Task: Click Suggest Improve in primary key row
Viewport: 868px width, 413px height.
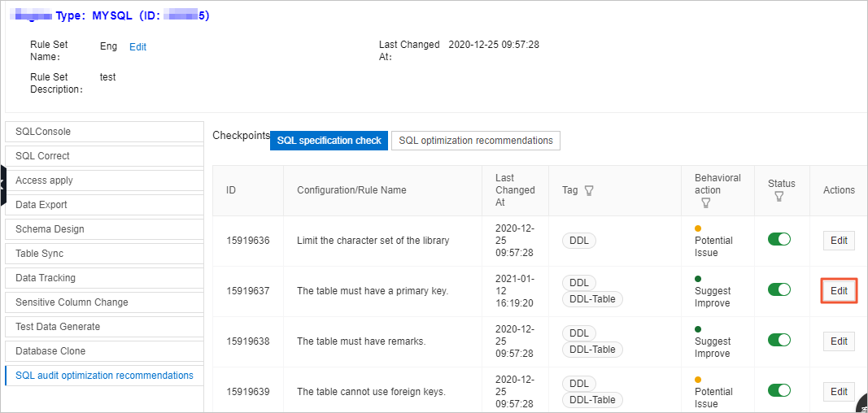Action: [713, 297]
